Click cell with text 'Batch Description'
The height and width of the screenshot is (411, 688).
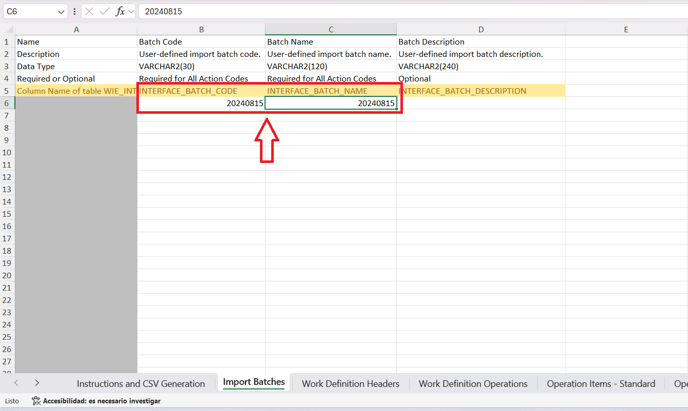(481, 42)
